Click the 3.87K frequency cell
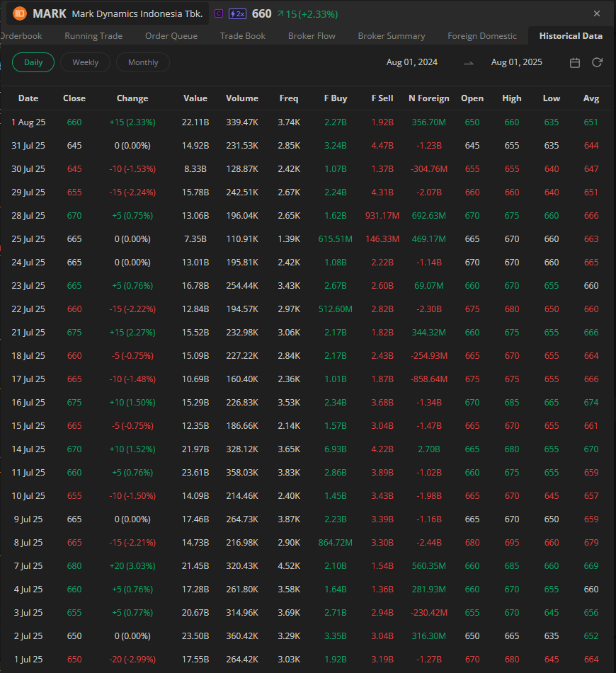 [x=289, y=519]
